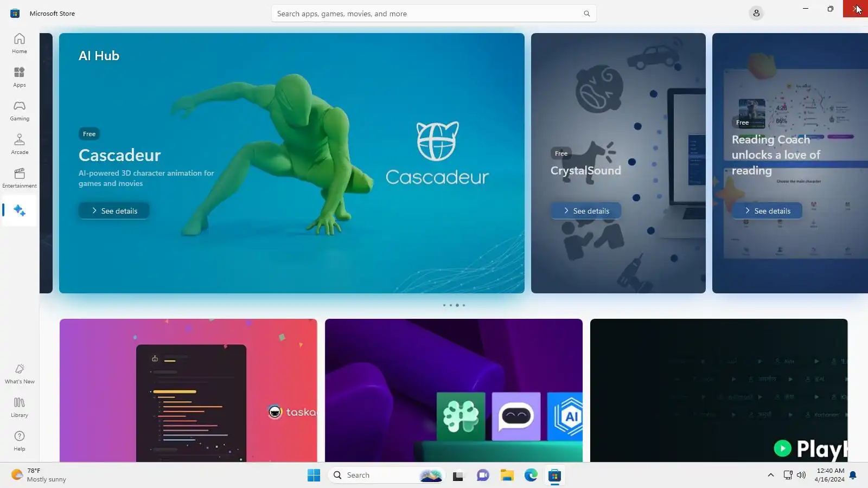Select the second carousel page dot

click(x=450, y=305)
